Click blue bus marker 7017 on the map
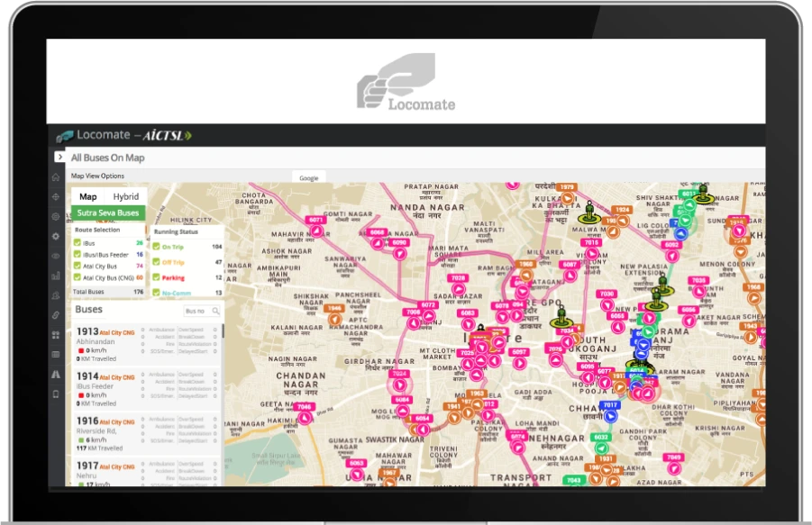Image resolution: width=812 pixels, height=525 pixels. coord(610,411)
